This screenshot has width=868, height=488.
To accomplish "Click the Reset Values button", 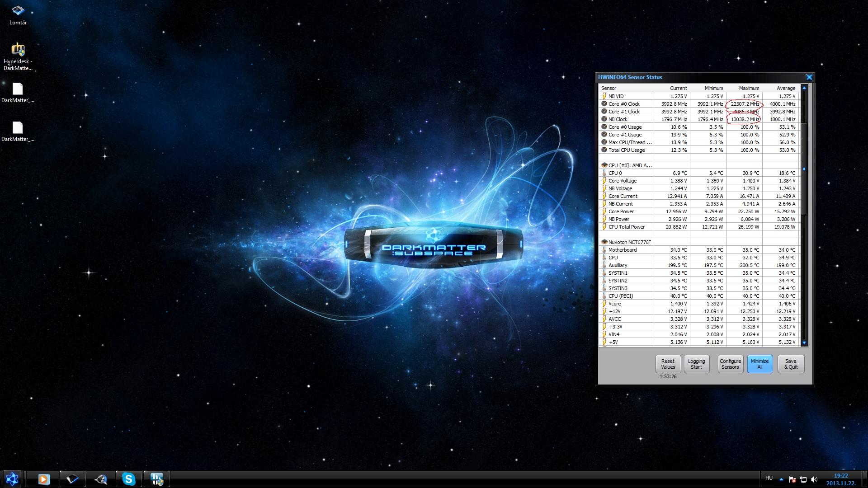I will [668, 364].
